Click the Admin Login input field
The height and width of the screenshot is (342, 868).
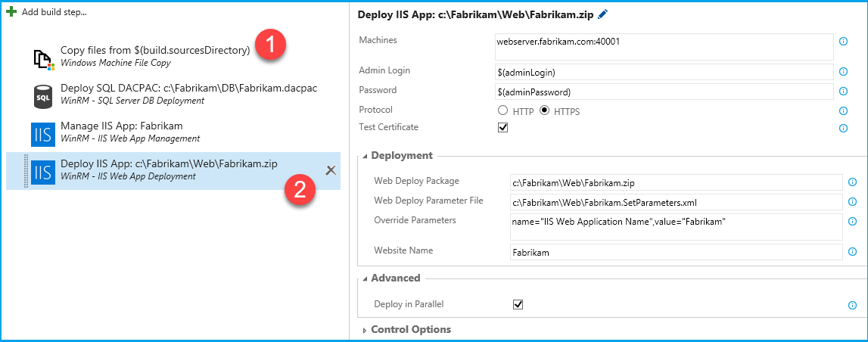(x=664, y=72)
